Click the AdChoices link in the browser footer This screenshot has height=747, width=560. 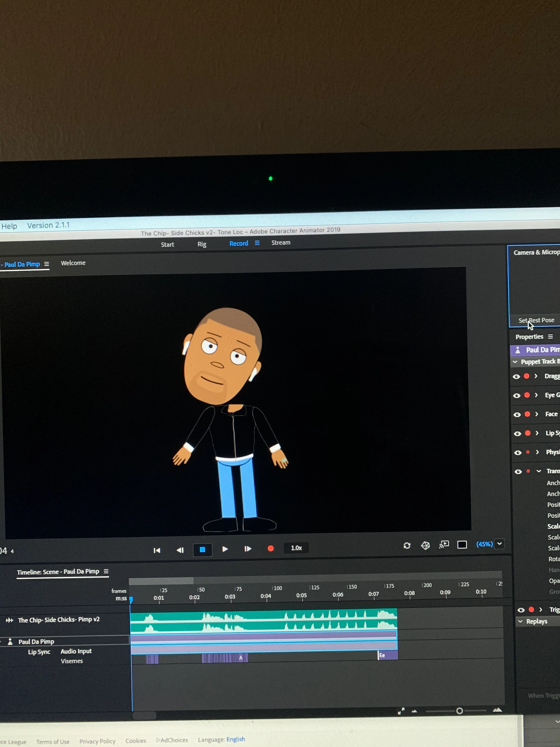[x=172, y=740]
